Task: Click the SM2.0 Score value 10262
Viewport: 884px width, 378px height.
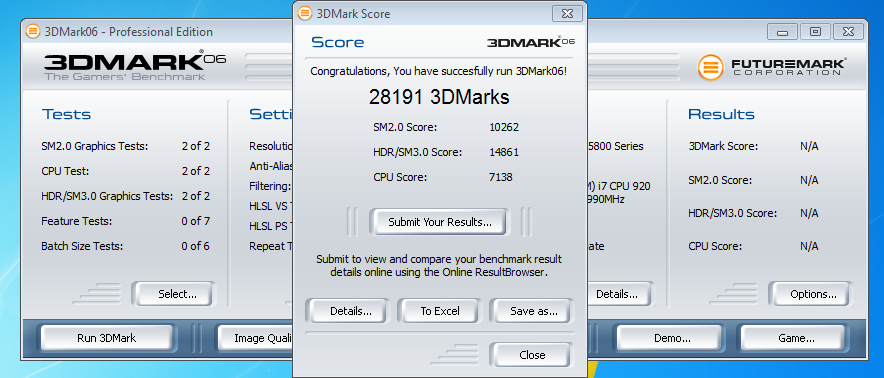Action: [x=504, y=128]
